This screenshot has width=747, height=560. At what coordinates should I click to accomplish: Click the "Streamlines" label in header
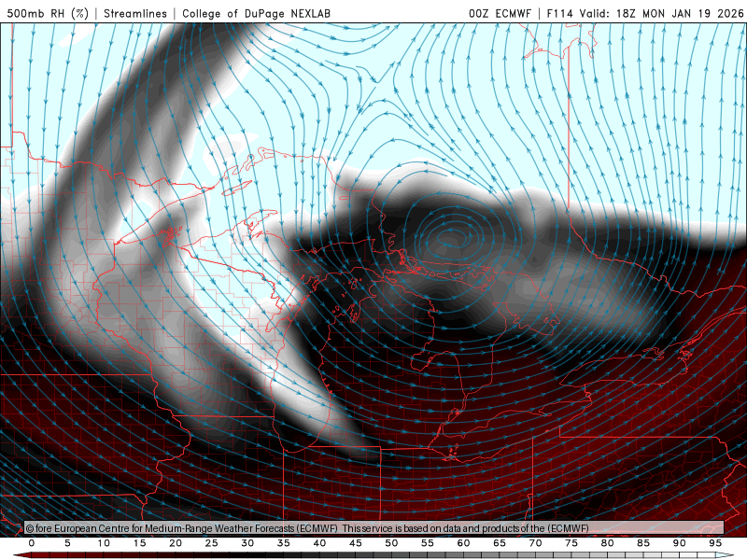click(x=135, y=13)
